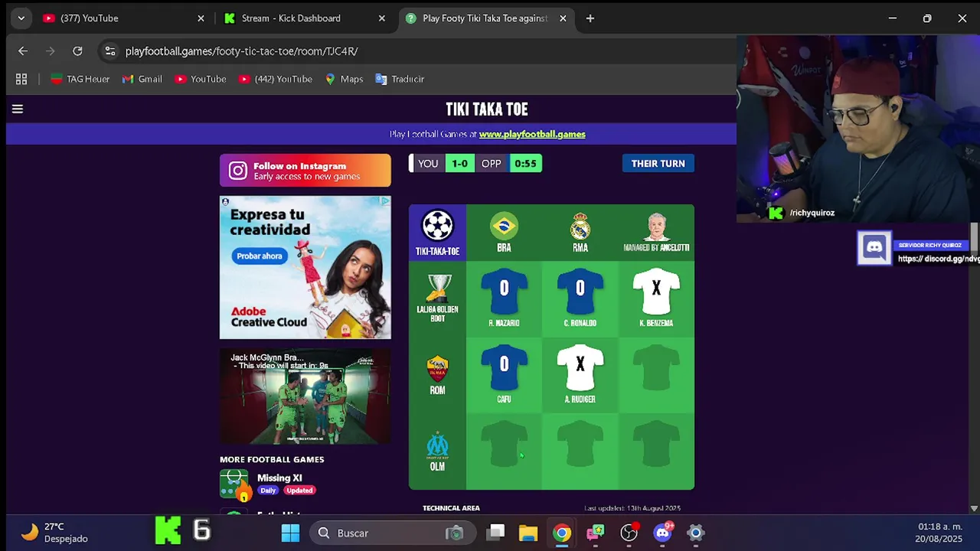Click Follow on Instagram banner text
This screenshot has height=551, width=980.
tap(299, 166)
